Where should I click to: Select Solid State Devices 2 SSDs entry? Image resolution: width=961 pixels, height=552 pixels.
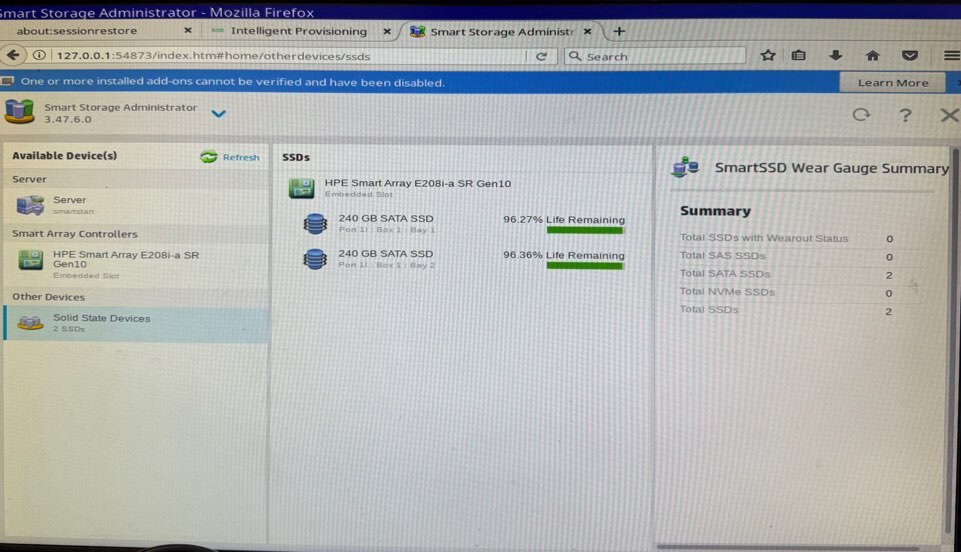135,322
